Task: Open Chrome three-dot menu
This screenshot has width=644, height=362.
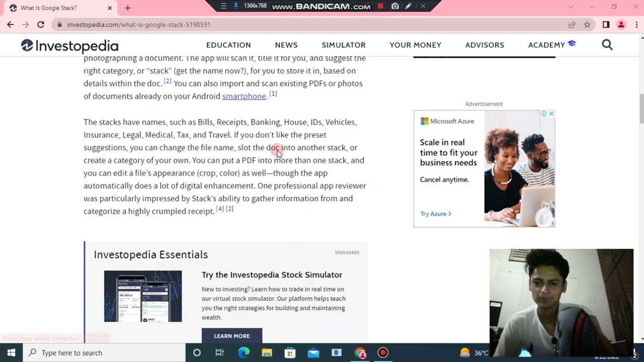Action: 636,24
